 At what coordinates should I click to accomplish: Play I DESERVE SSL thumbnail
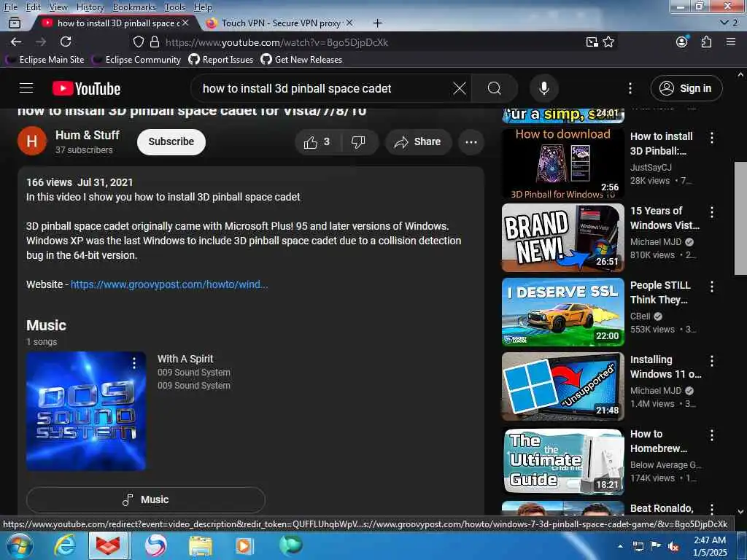(562, 312)
